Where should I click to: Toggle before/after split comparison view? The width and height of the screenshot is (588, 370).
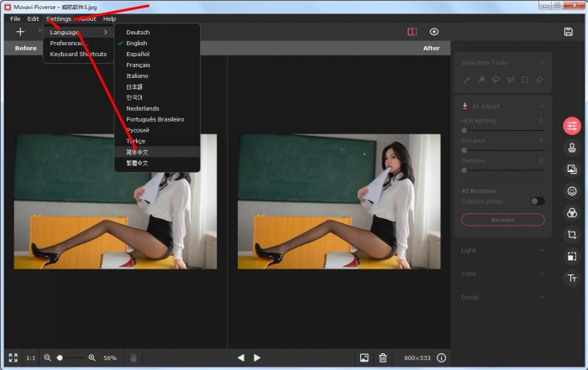(x=412, y=32)
